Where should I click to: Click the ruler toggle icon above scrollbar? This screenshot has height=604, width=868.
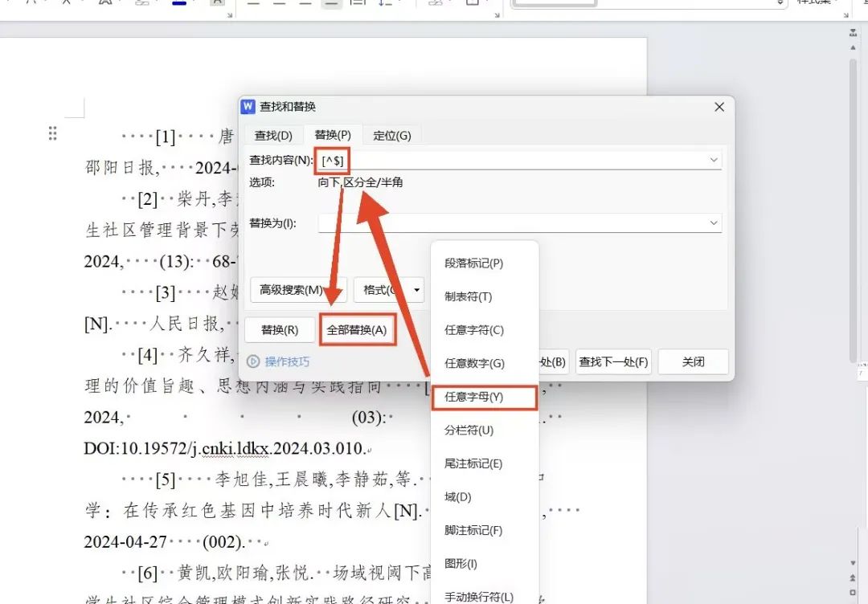[853, 33]
